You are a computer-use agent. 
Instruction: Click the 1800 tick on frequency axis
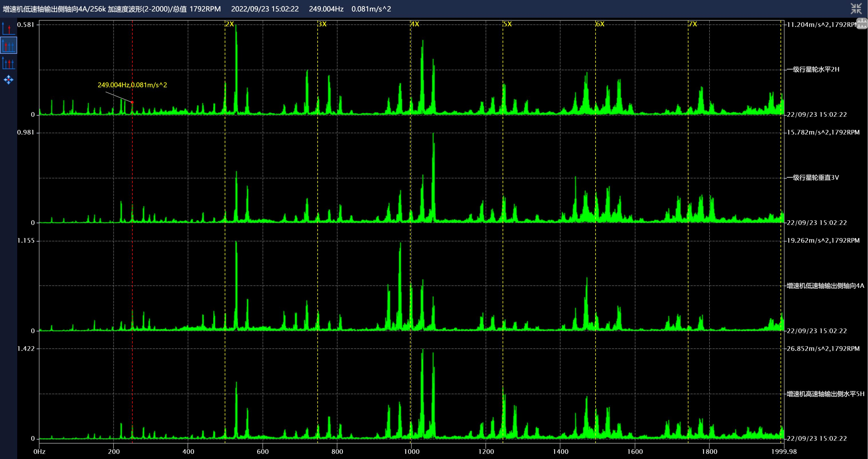point(709,451)
